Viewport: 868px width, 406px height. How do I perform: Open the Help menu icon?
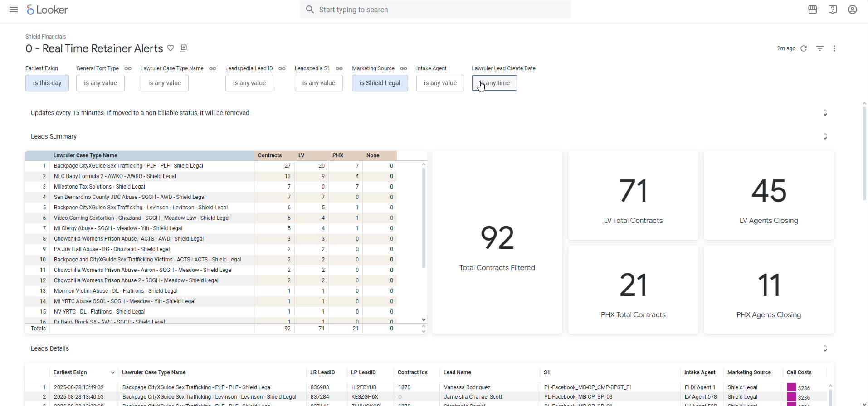(x=832, y=10)
